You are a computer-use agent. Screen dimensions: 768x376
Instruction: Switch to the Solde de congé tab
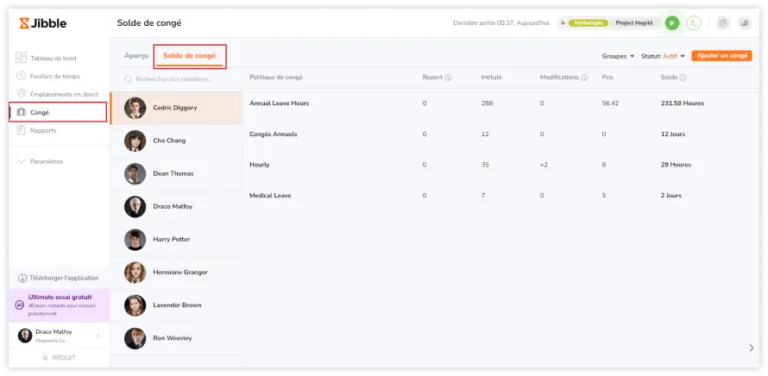(189, 56)
